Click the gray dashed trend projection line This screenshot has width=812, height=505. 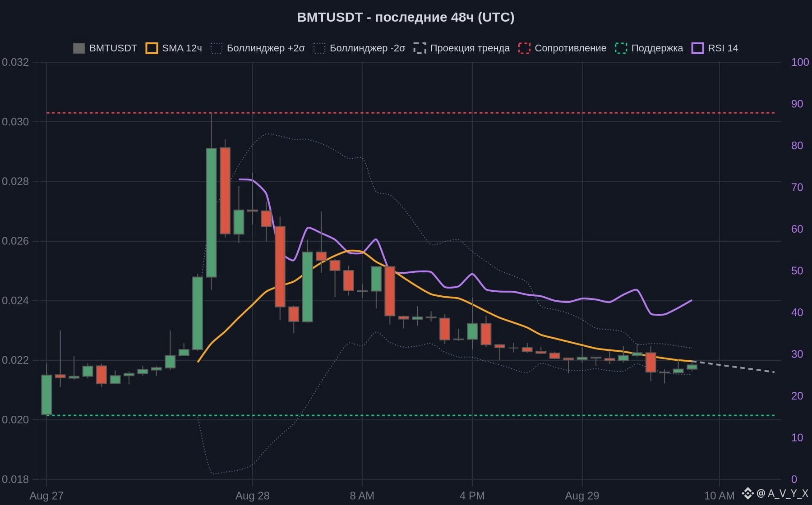point(734,367)
